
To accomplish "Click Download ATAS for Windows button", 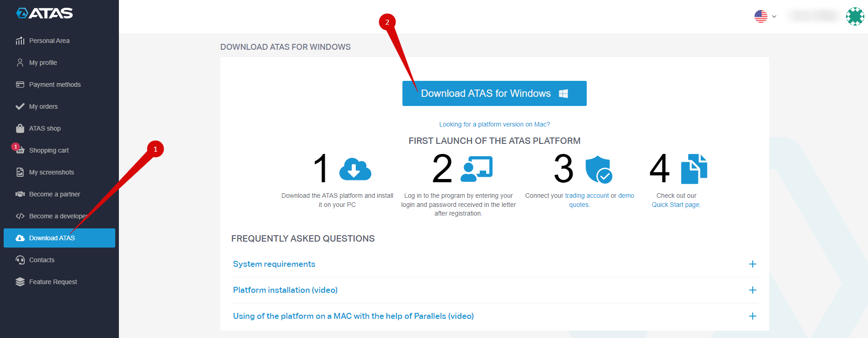I will [494, 94].
